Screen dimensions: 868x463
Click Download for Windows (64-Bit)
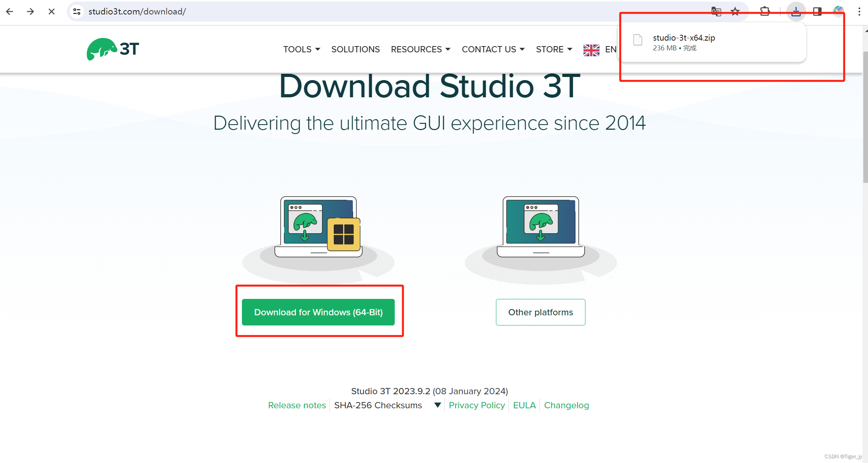319,312
